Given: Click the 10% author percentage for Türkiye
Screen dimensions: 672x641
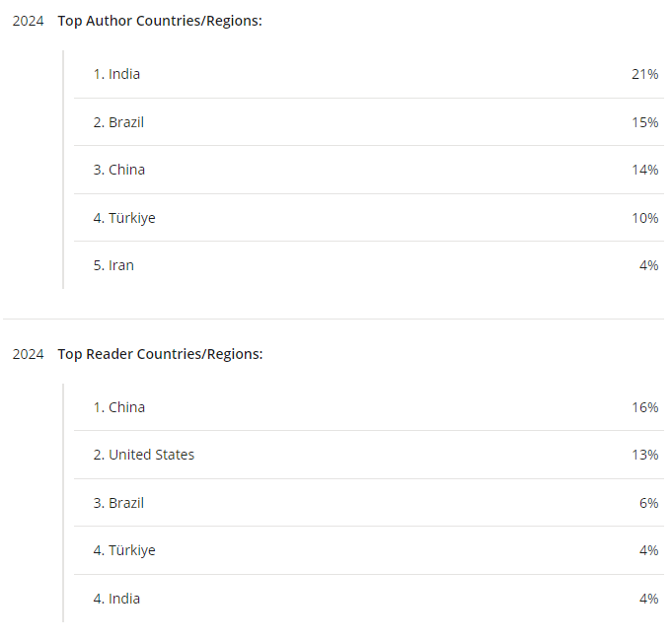Looking at the screenshot, I should pyautogui.click(x=644, y=218).
